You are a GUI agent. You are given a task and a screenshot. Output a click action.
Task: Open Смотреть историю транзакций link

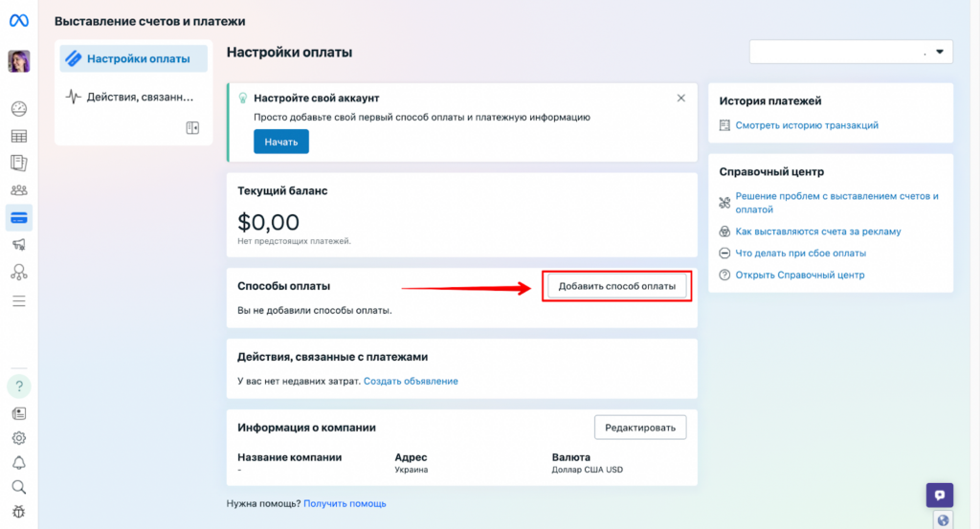point(806,125)
